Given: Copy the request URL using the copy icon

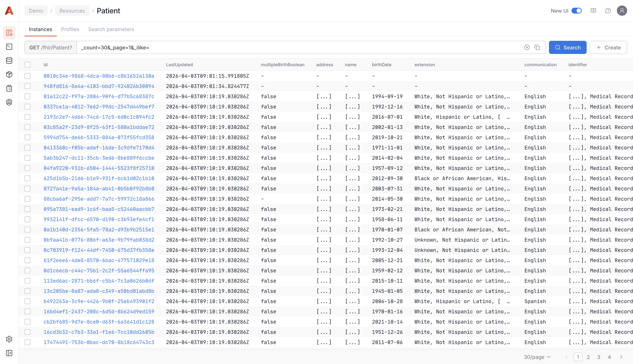Looking at the screenshot, I should coord(537,47).
